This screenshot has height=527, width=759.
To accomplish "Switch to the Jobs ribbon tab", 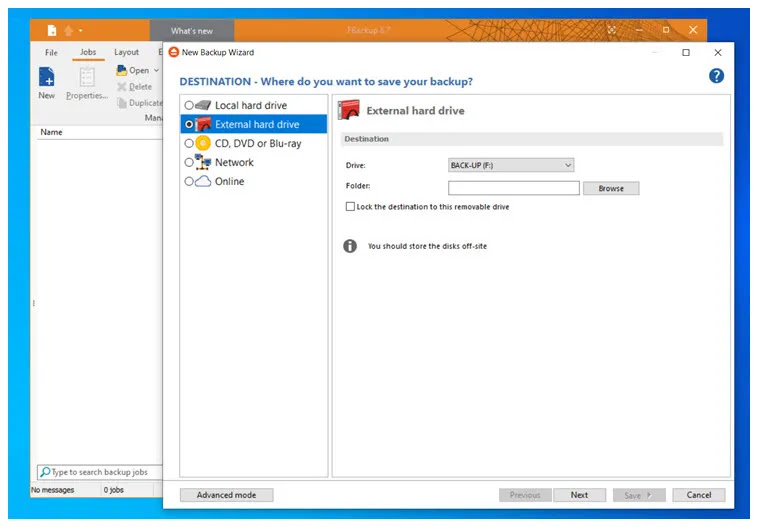I will (x=88, y=52).
